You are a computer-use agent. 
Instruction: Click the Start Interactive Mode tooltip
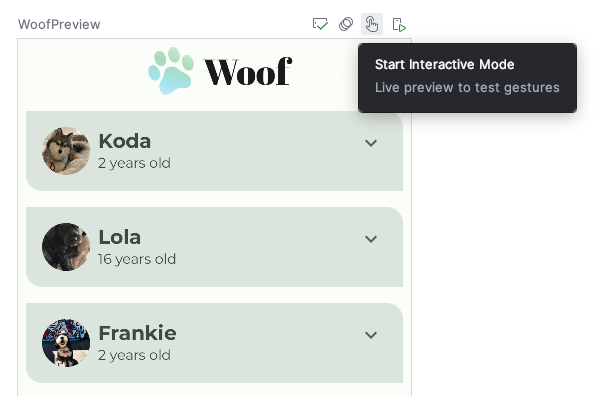click(x=468, y=78)
